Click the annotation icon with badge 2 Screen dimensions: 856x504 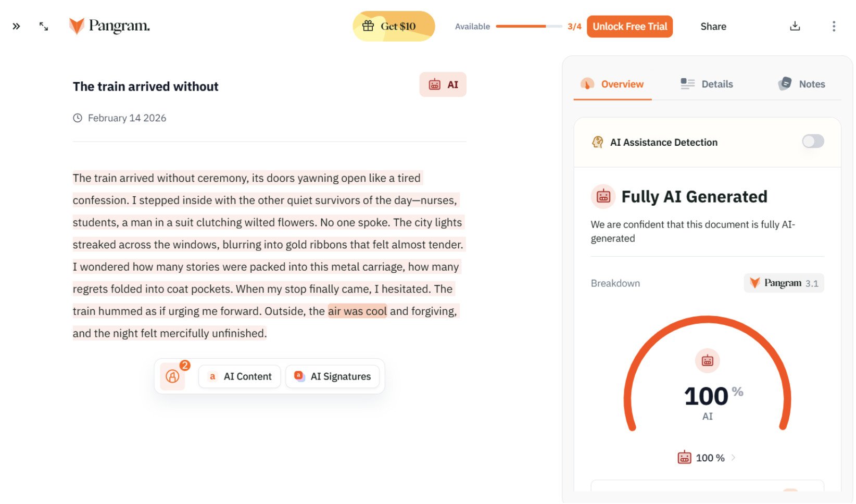[172, 376]
